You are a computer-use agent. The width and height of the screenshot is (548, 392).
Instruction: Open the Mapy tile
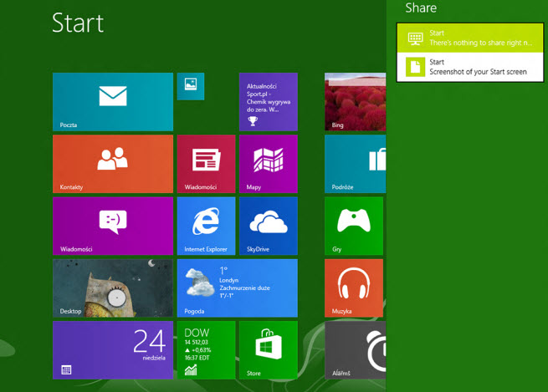(x=269, y=164)
